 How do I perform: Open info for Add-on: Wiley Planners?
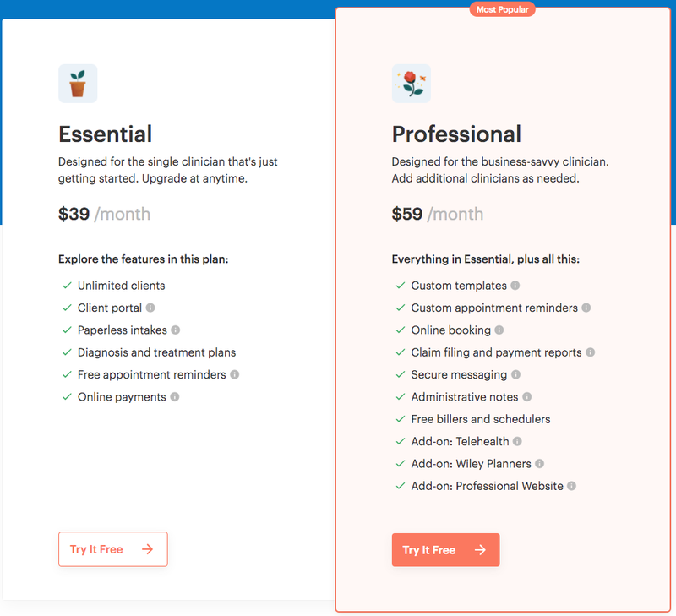(540, 464)
